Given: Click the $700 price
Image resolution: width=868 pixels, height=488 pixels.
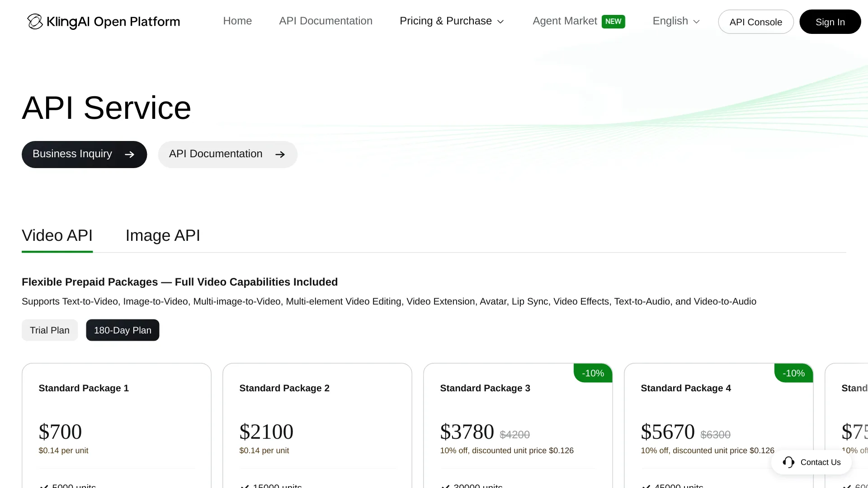Looking at the screenshot, I should (x=60, y=432).
